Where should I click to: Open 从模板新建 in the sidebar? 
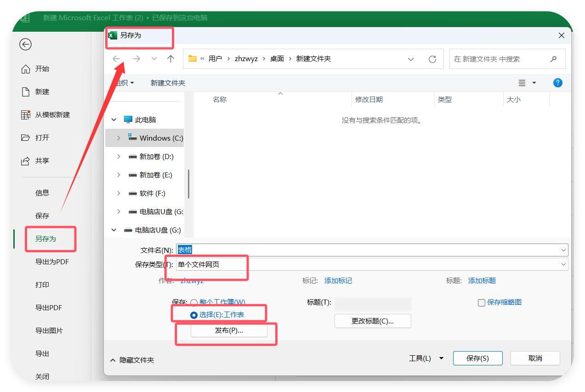click(52, 115)
